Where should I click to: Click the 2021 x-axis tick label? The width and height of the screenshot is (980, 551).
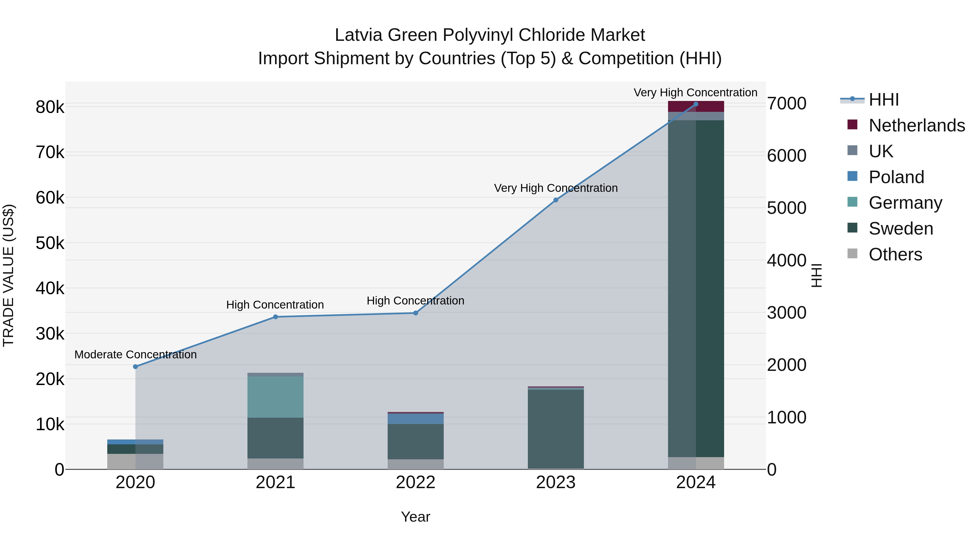[x=275, y=482]
